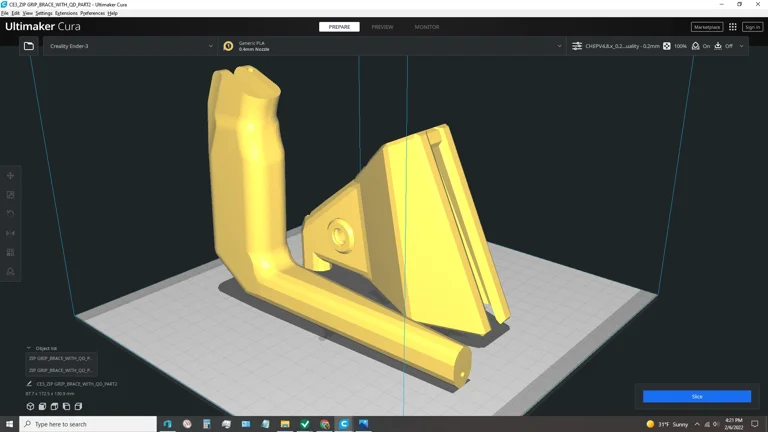Expand the print settings profile panel
The width and height of the screenshot is (768, 432).
coord(740,46)
